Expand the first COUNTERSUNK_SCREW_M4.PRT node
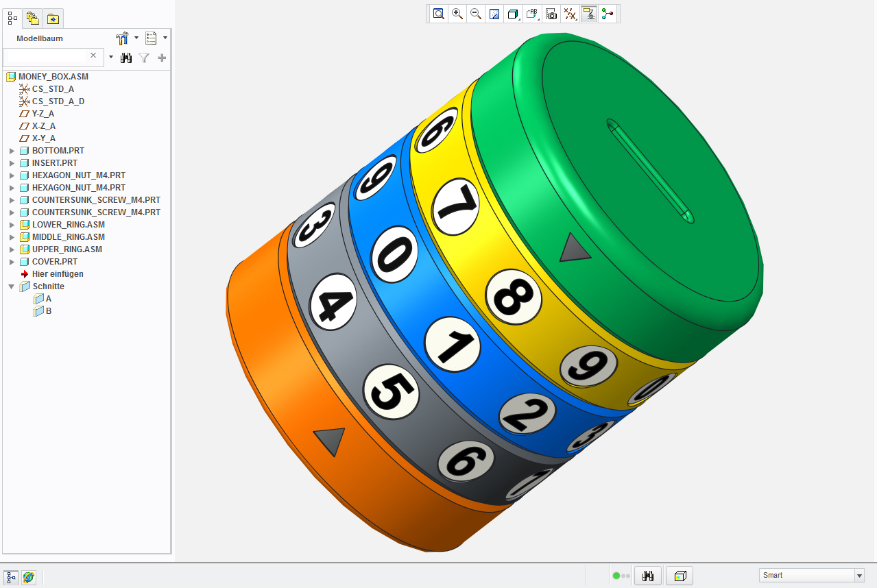The width and height of the screenshot is (877, 588). (12, 200)
